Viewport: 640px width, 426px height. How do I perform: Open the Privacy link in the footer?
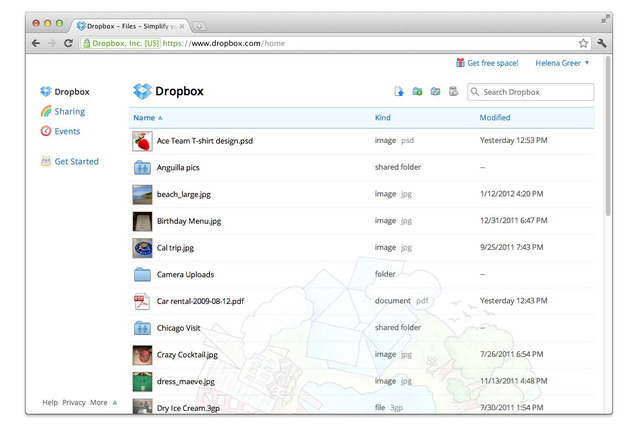pyautogui.click(x=74, y=402)
